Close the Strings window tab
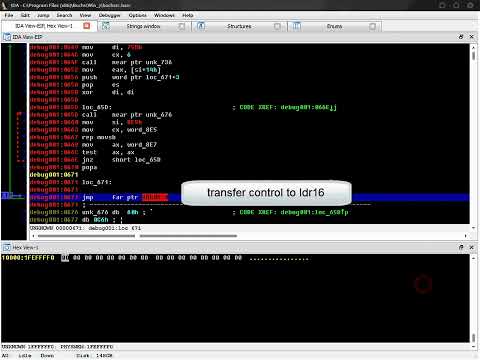Viewport: 480px width, 360px height. coord(181,26)
